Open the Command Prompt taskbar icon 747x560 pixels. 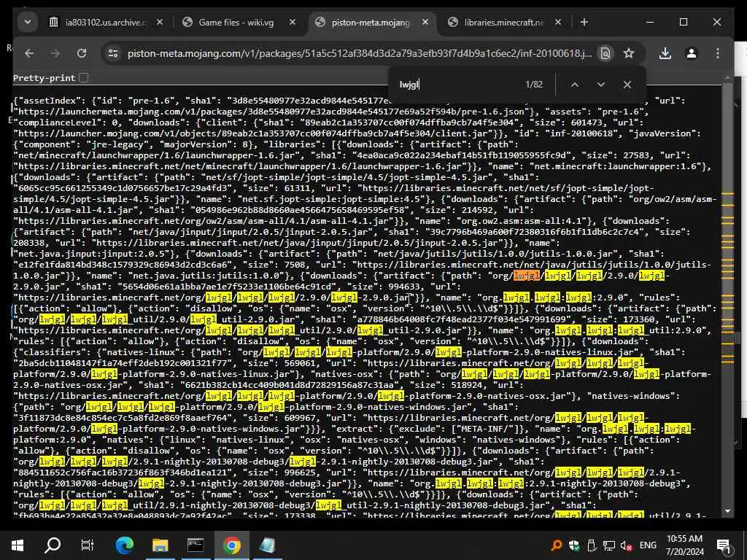point(196,545)
